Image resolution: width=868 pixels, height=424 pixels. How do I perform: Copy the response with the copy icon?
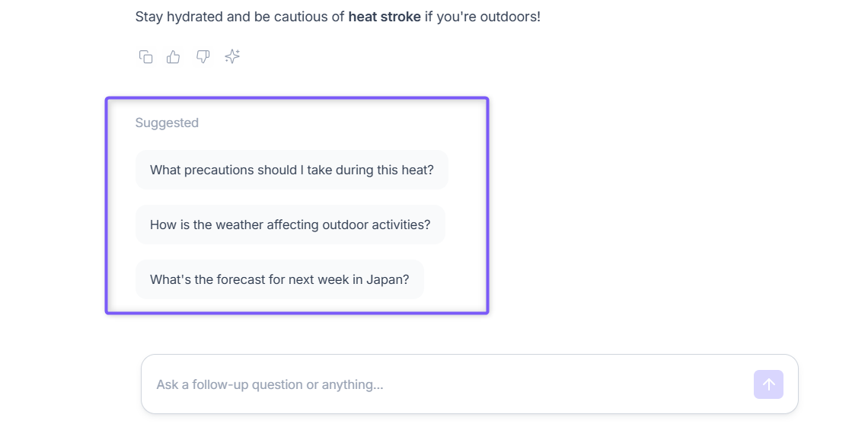pos(145,56)
